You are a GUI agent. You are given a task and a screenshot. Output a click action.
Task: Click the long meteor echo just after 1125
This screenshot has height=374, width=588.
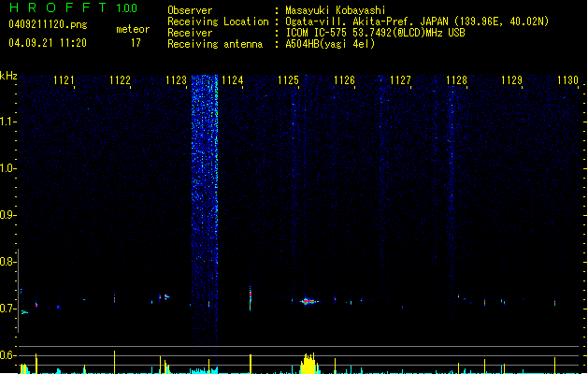309,301
